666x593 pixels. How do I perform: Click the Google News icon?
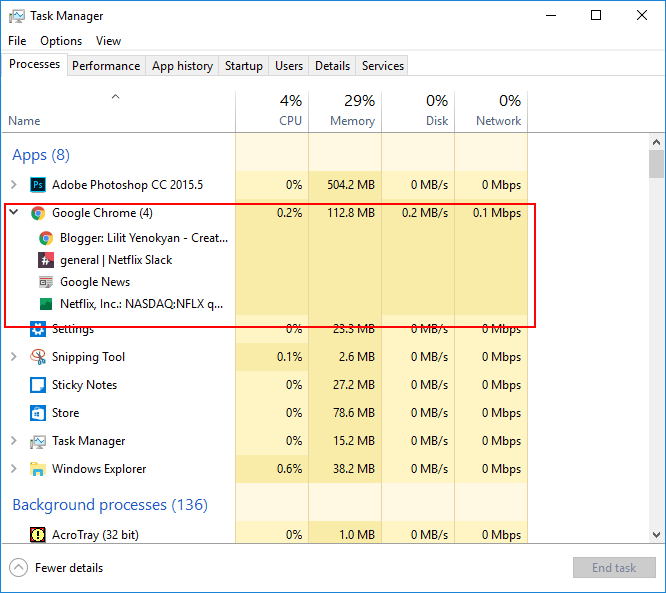coord(46,282)
